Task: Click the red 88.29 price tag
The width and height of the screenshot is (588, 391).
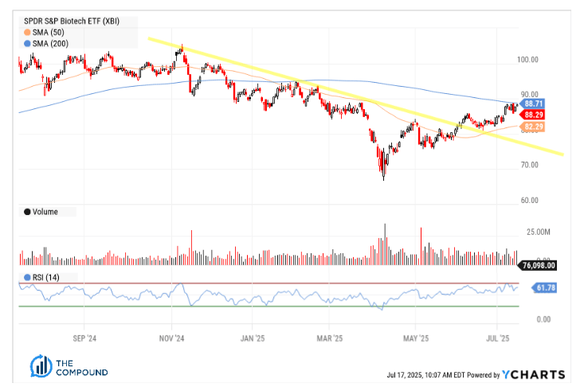Action: pyautogui.click(x=531, y=115)
